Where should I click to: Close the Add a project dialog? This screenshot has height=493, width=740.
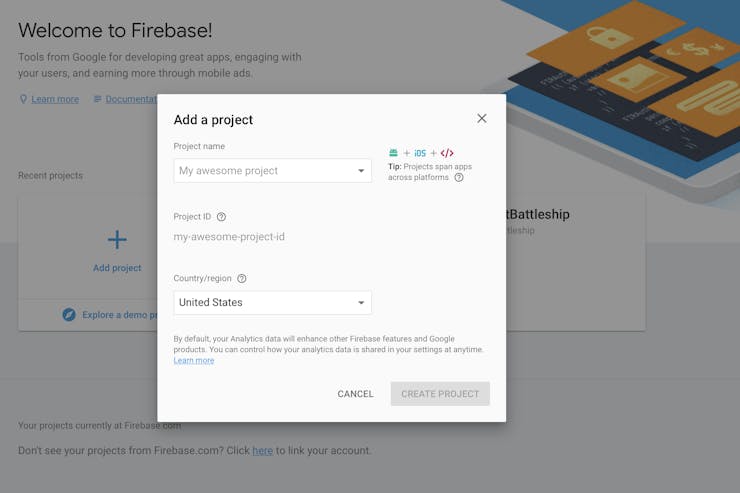pos(481,118)
